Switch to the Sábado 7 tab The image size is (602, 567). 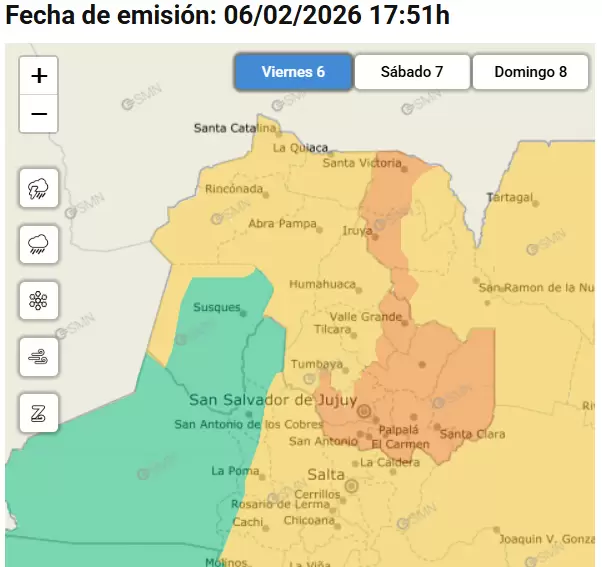pyautogui.click(x=412, y=72)
